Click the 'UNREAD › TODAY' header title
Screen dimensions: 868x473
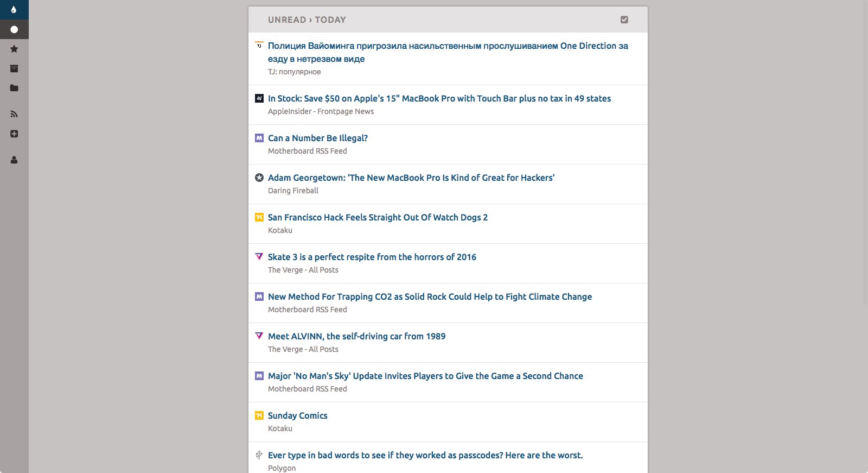click(x=307, y=20)
